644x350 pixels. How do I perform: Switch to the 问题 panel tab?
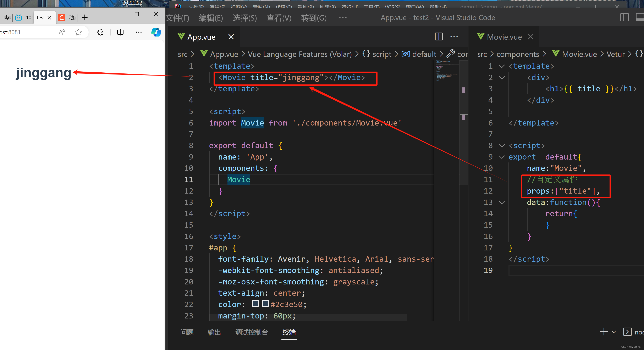click(x=187, y=332)
